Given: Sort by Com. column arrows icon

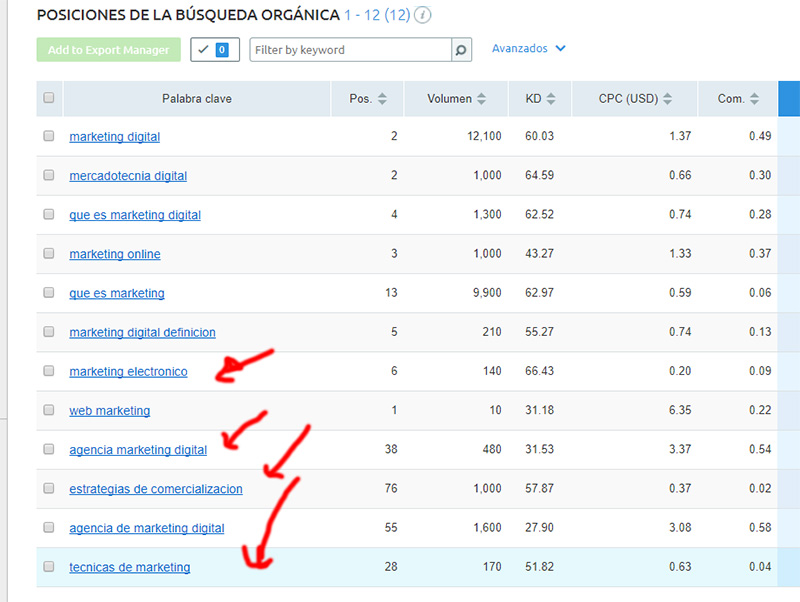Looking at the screenshot, I should pyautogui.click(x=755, y=99).
